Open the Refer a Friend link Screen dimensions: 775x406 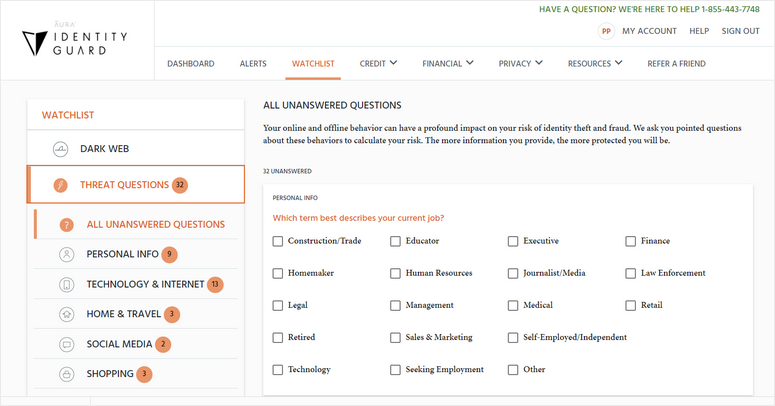[x=676, y=64]
